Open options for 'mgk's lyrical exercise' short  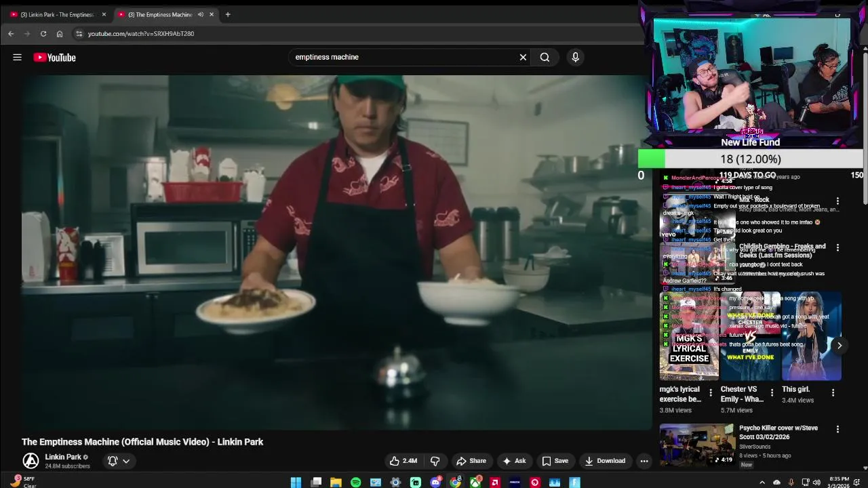click(x=711, y=392)
